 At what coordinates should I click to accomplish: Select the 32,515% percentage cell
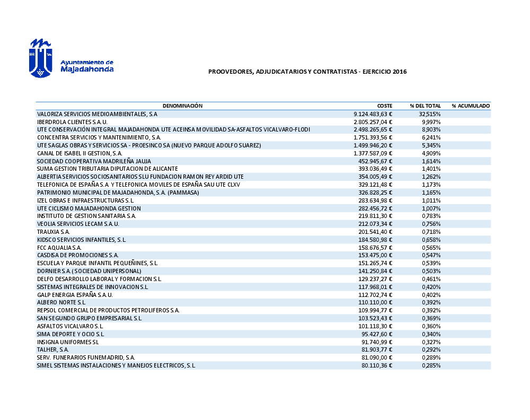429,114
